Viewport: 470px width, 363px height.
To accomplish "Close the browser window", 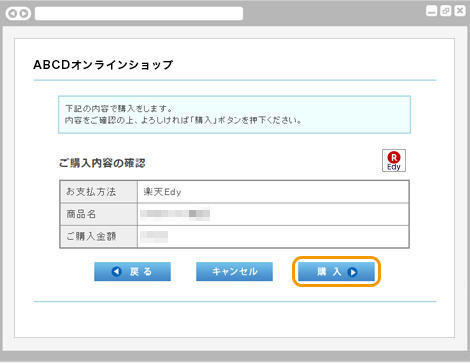I will [460, 11].
